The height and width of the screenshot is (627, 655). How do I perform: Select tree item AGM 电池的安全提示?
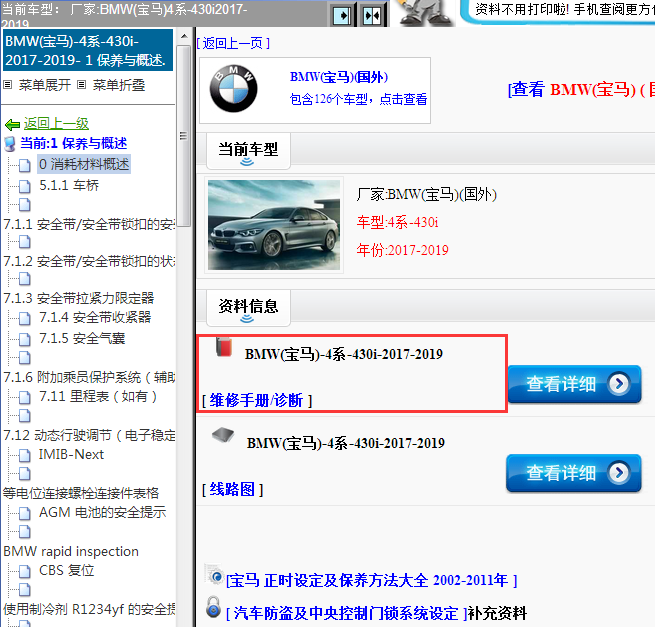tap(102, 512)
